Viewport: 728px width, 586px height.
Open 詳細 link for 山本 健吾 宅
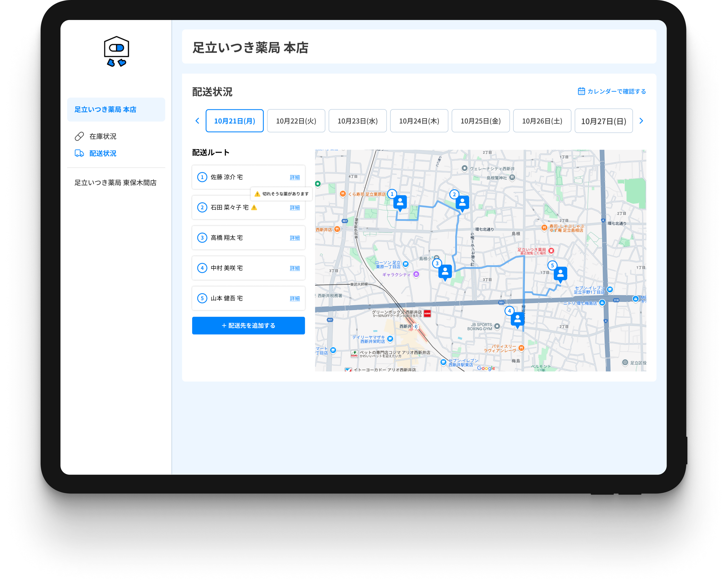click(295, 298)
